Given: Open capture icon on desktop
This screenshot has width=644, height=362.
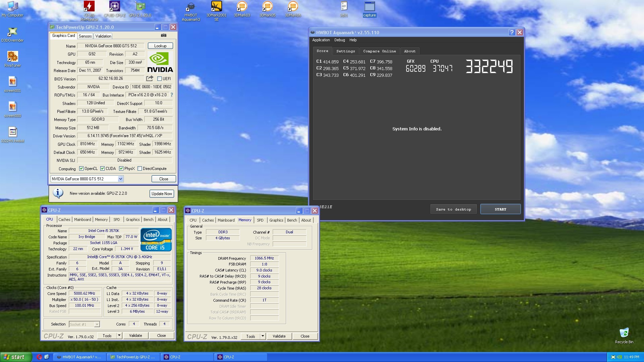Looking at the screenshot, I should 369,9.
